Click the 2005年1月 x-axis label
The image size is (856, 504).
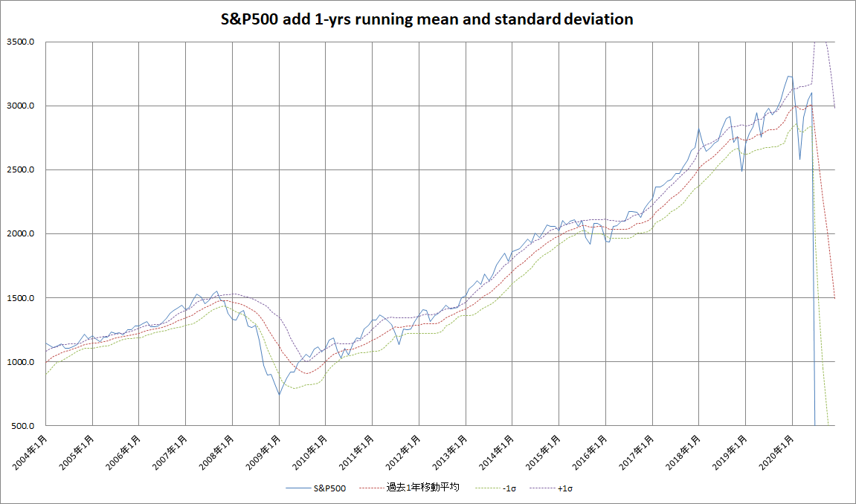(x=77, y=452)
